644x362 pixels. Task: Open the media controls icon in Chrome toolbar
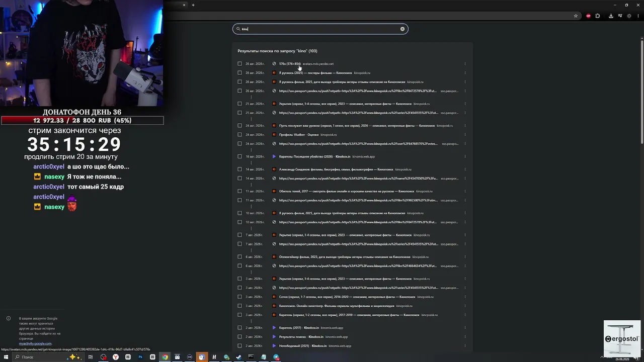pos(620,16)
